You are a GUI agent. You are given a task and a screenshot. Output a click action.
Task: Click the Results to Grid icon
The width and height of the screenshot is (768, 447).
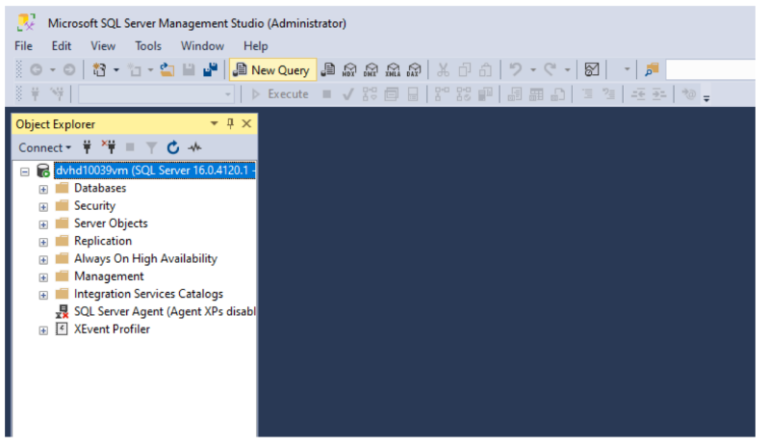(x=536, y=94)
